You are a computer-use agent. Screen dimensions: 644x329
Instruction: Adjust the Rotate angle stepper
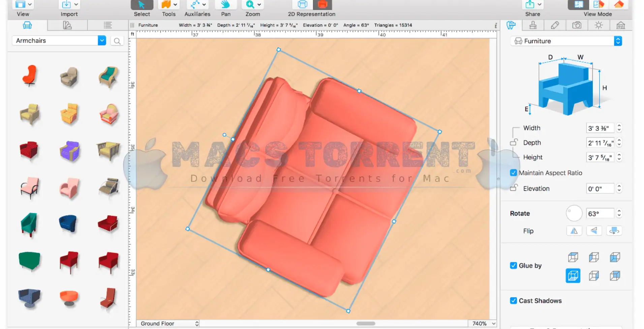(619, 213)
